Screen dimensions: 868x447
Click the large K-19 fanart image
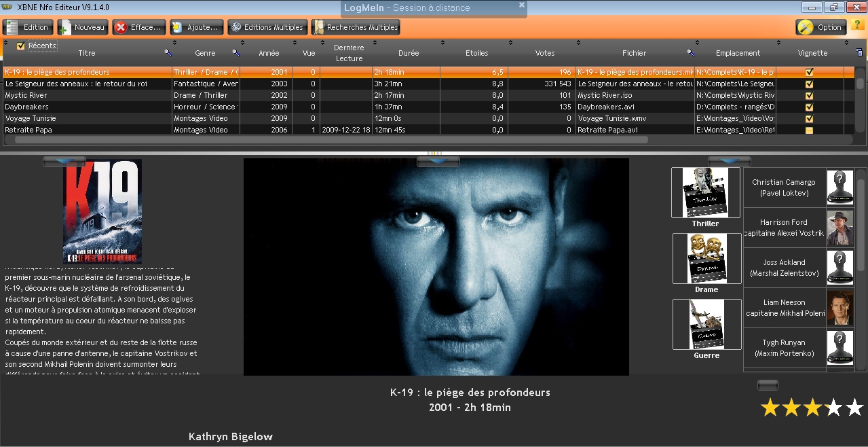436,267
